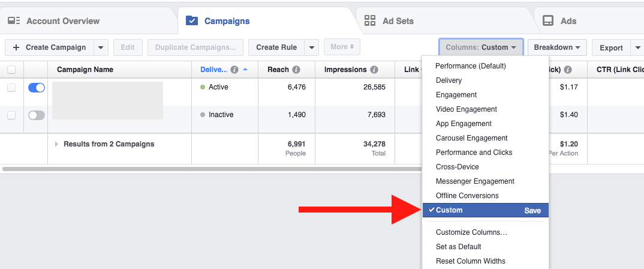This screenshot has width=644, height=269.
Task: Enable the Inactive campaign toggle switch
Action: pyautogui.click(x=37, y=115)
